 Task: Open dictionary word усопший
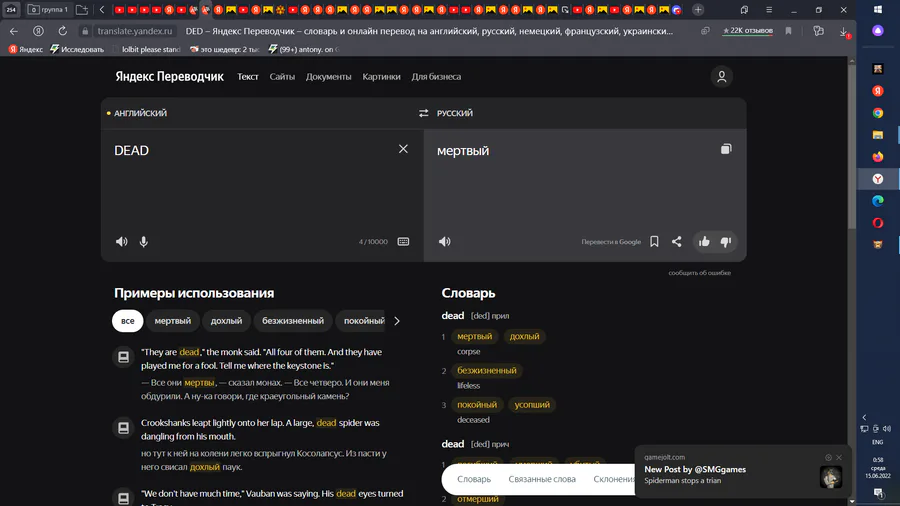532,404
